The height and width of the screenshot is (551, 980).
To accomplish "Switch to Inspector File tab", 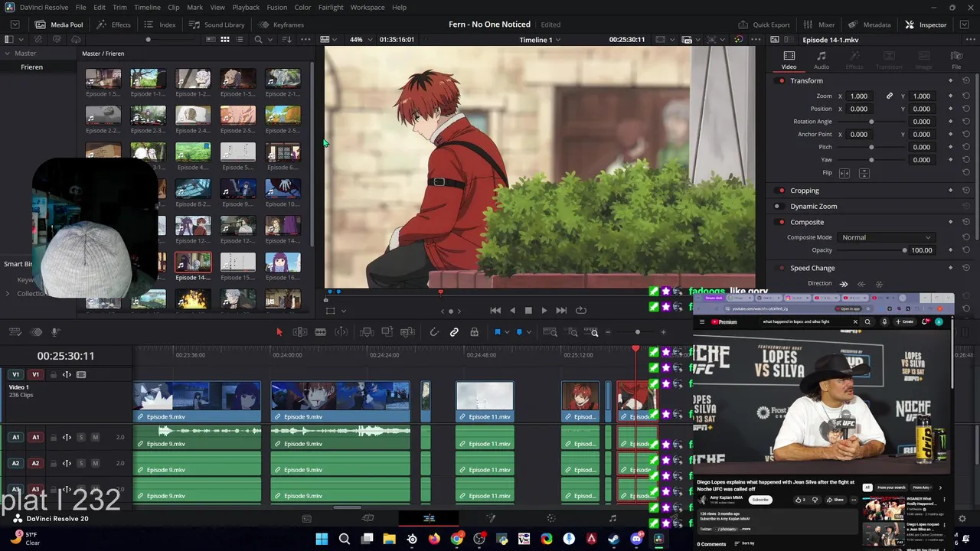I will (956, 60).
